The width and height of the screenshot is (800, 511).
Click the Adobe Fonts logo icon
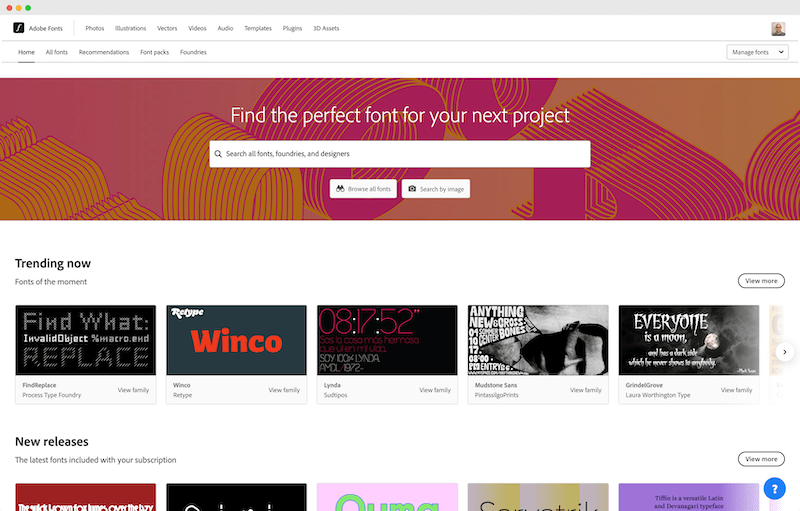pyautogui.click(x=19, y=28)
